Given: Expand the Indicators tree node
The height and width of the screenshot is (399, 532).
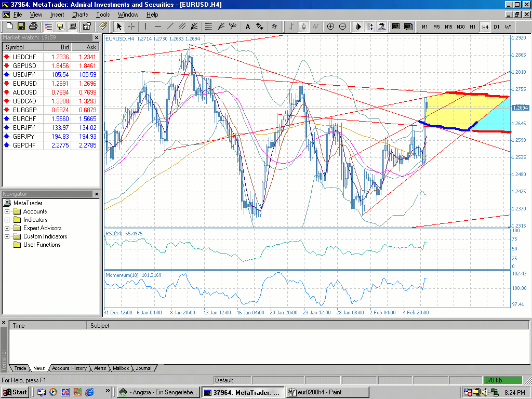Looking at the screenshot, I should point(7,220).
